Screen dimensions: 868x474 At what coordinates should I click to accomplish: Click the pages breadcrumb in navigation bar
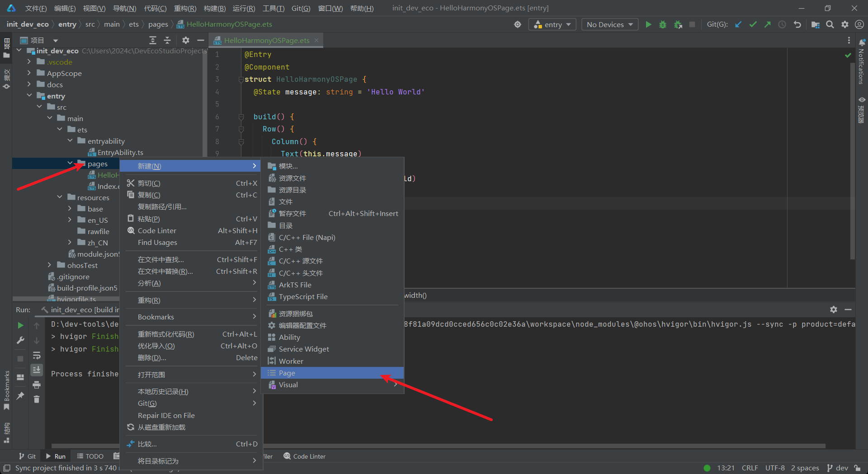coord(158,24)
